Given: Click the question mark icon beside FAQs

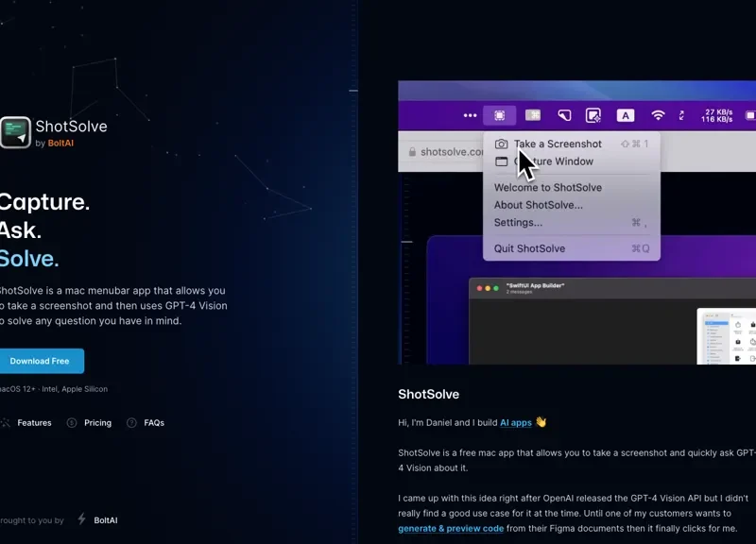Looking at the screenshot, I should coord(131,422).
